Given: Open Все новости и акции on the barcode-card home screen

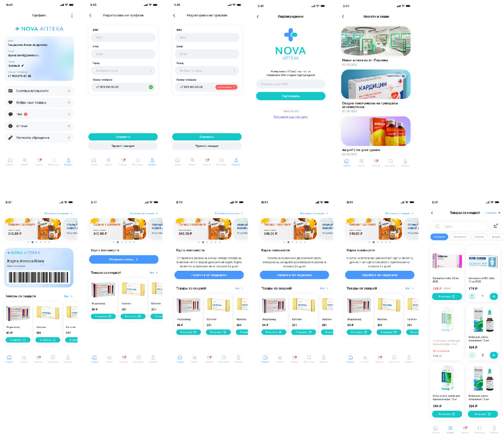Looking at the screenshot, I should click(58, 214).
